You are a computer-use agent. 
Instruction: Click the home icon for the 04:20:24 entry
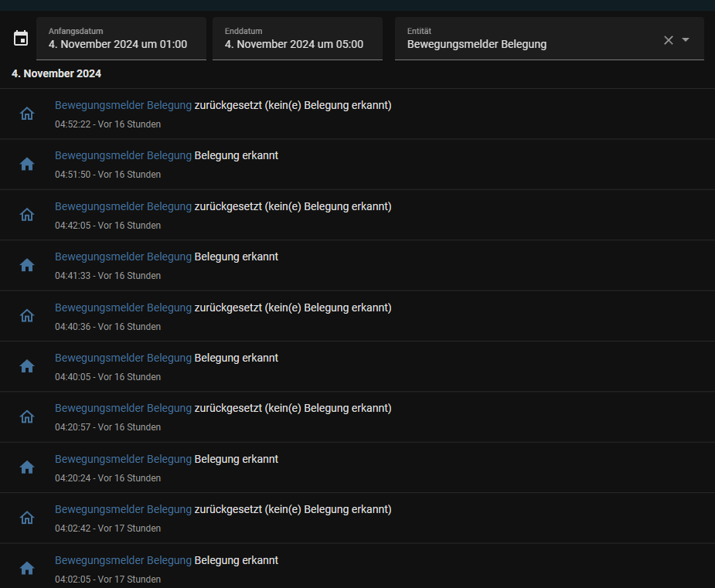tap(27, 467)
